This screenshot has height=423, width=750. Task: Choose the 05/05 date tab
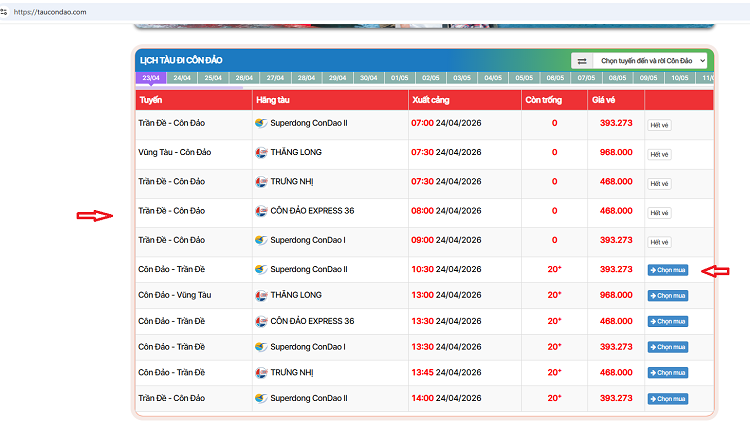point(524,77)
